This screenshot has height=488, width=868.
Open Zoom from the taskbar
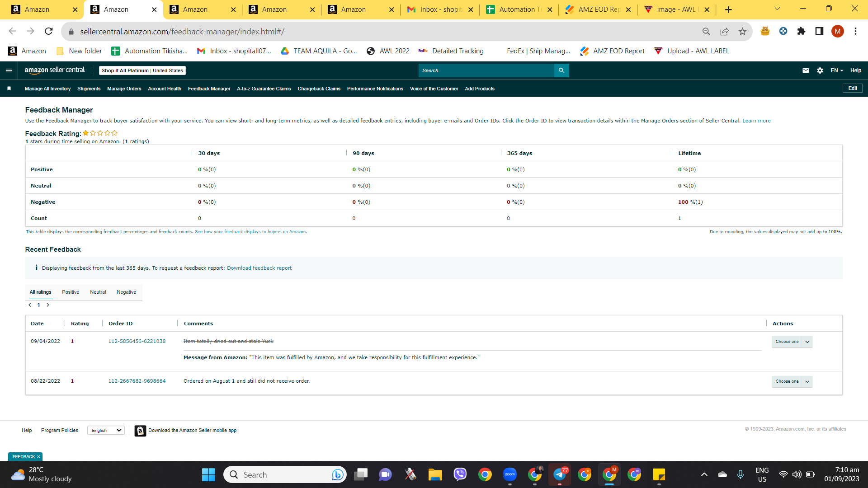510,474
